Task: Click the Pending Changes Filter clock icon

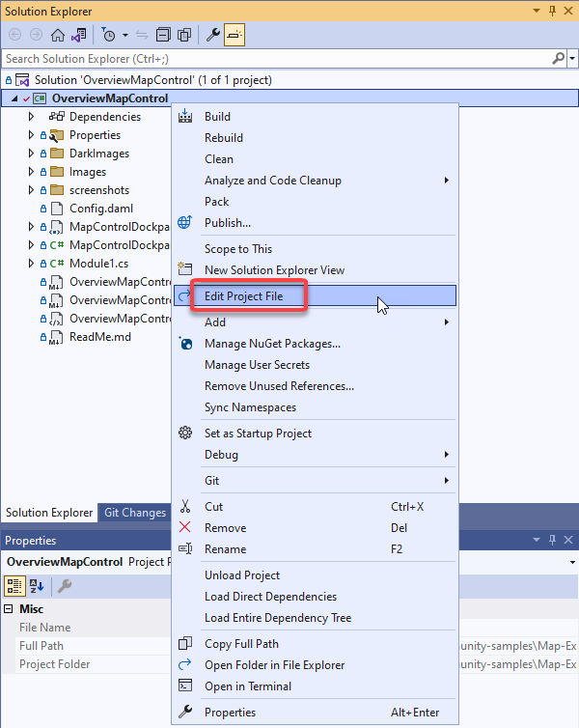Action: click(x=109, y=35)
